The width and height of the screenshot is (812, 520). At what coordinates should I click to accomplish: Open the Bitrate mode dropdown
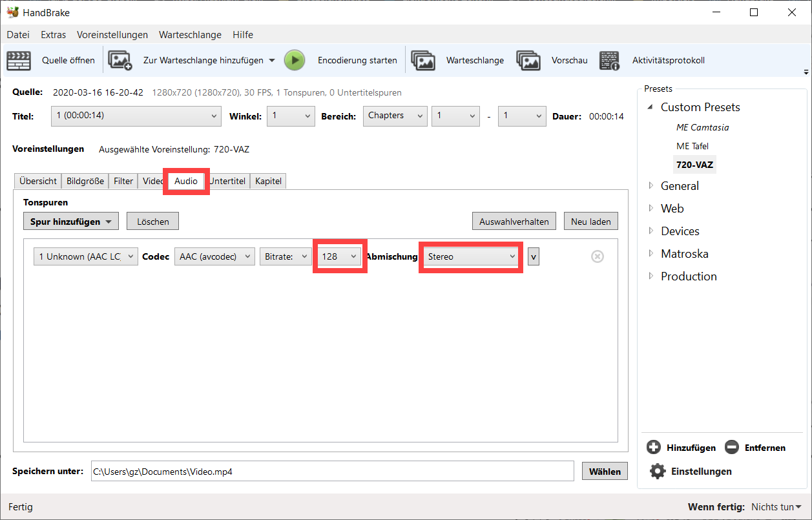[x=286, y=256]
